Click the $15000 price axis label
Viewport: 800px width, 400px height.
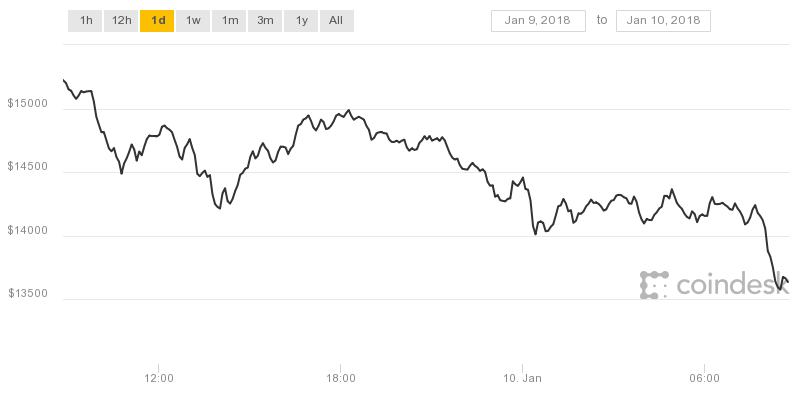click(x=28, y=104)
